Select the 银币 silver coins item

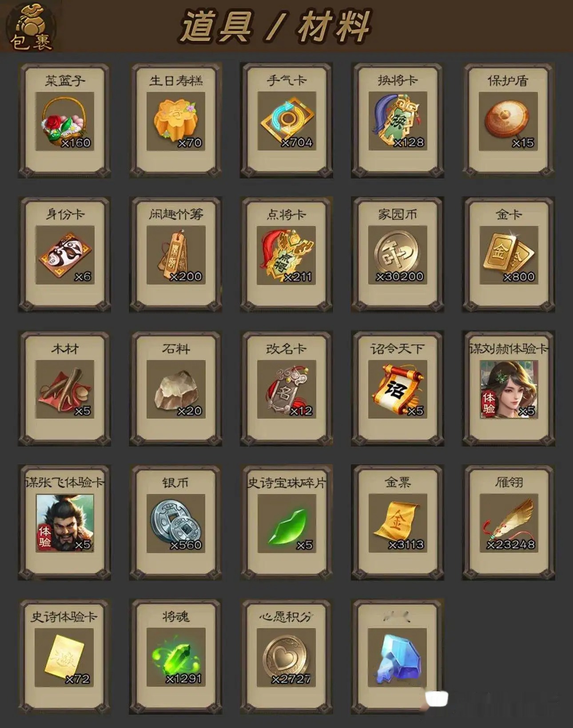176,523
